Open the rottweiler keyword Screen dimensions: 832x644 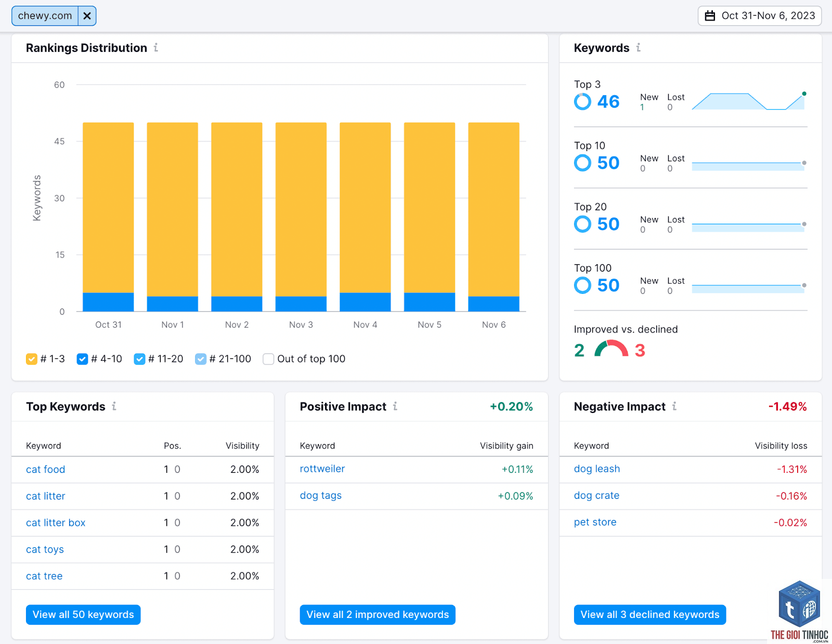322,469
